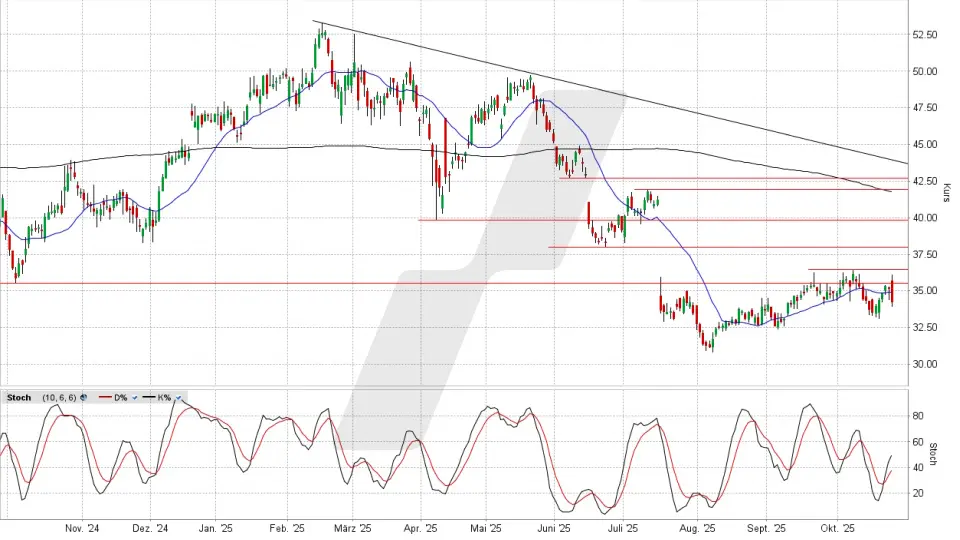The width and height of the screenshot is (960, 540).
Task: Click the Stoch indicator label
Action: pos(19,397)
